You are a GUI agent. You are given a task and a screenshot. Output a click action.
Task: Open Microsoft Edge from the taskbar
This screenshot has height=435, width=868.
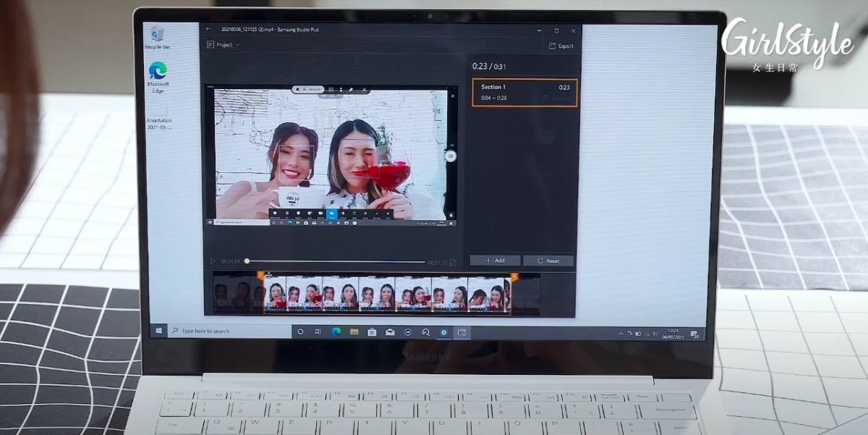click(x=336, y=331)
